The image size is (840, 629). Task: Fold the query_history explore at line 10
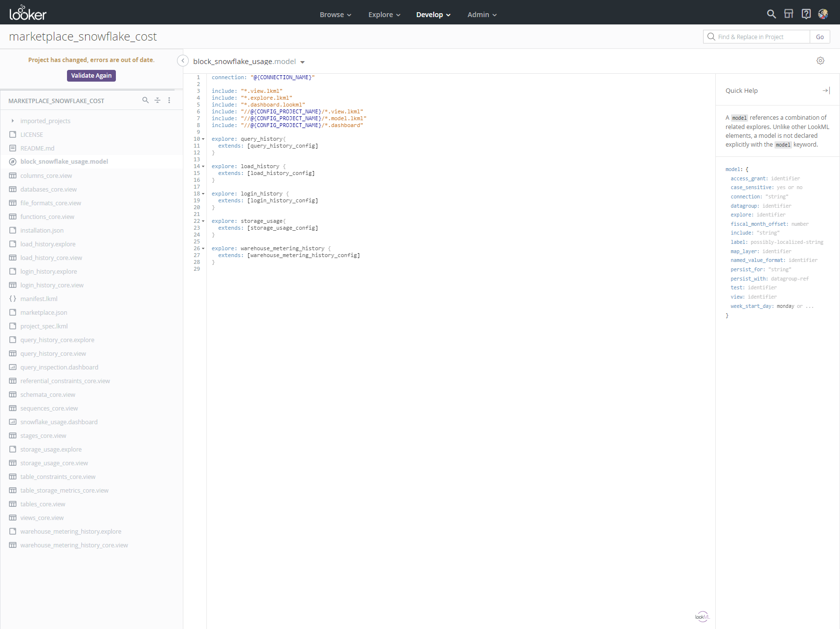[x=203, y=139]
